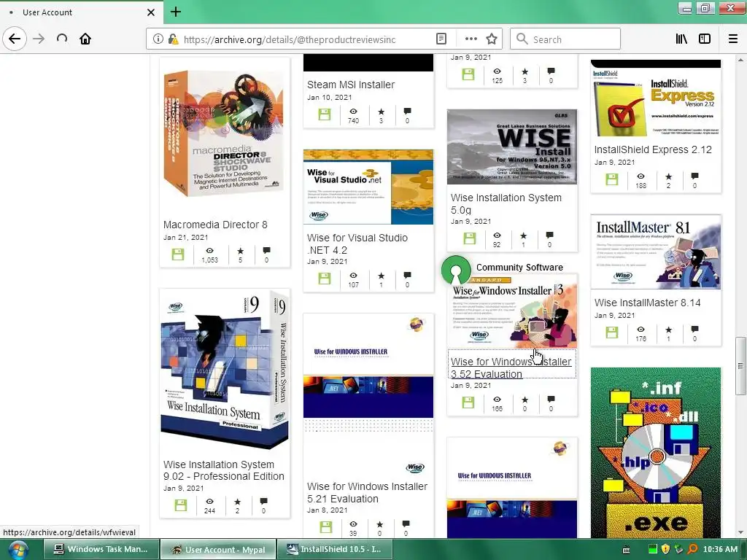Open Wise for Windows Installer 5.21 Evaluation link
The image size is (747, 560).
click(x=368, y=492)
